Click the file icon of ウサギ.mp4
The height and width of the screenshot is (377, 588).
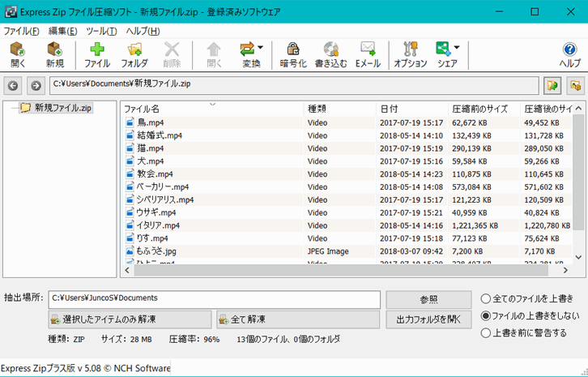[130, 212]
